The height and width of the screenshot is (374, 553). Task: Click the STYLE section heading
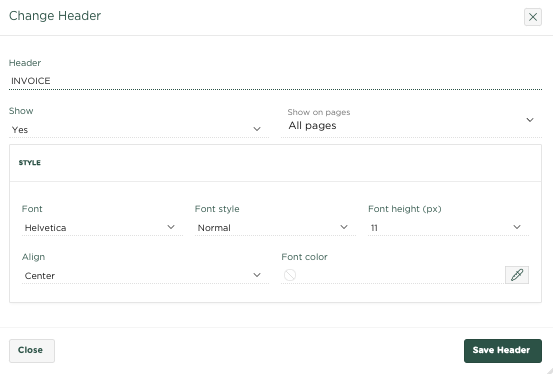[x=30, y=163]
